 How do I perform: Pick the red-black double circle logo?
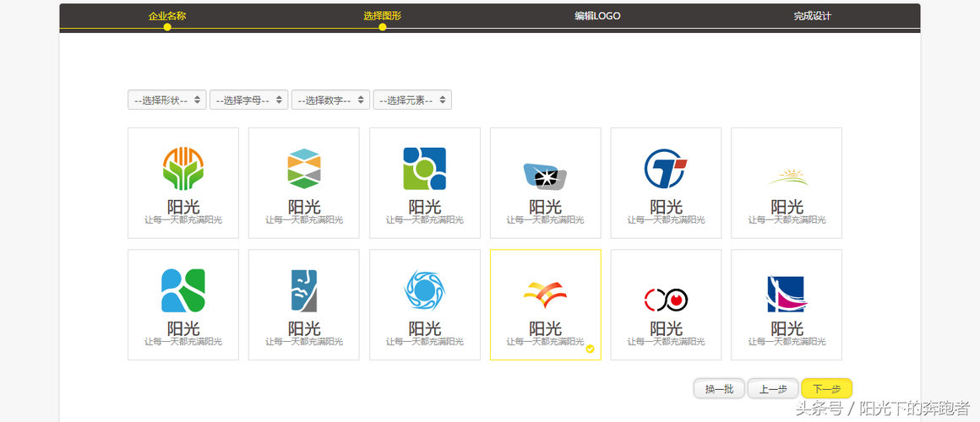[x=667, y=305]
